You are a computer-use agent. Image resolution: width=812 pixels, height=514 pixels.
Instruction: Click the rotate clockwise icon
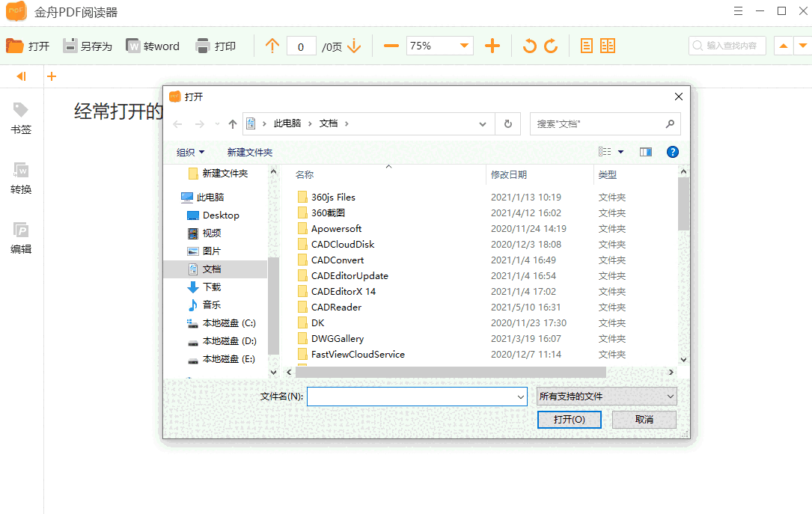(x=551, y=46)
